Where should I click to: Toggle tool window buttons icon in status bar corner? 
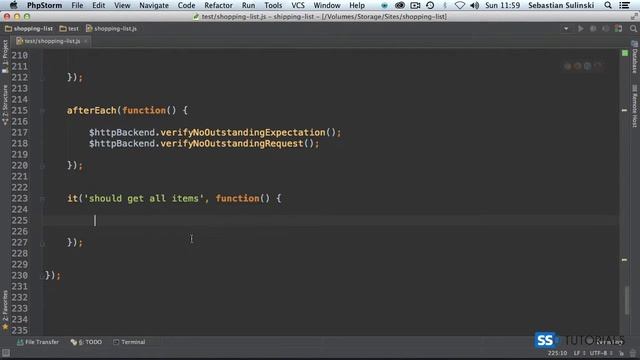(x=6, y=353)
